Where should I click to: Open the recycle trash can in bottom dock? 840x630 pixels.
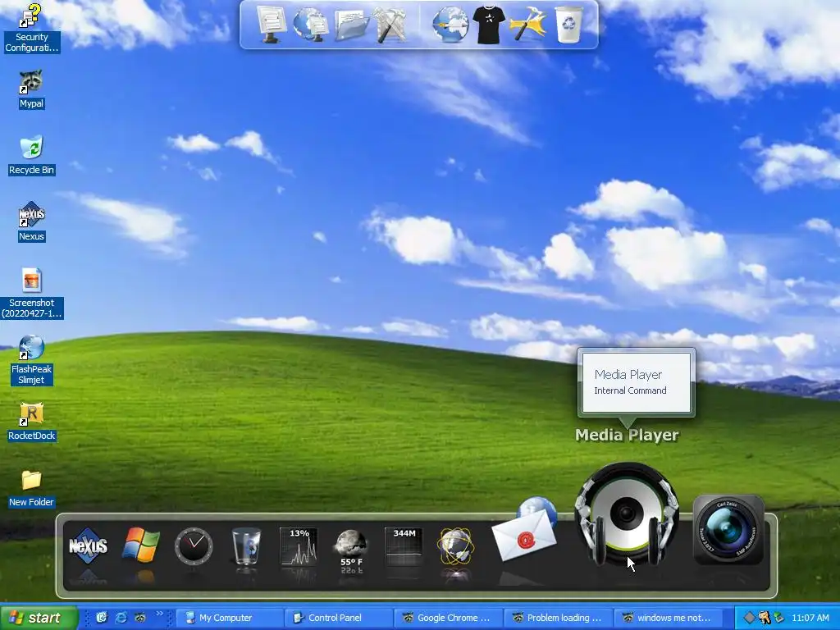click(x=246, y=546)
